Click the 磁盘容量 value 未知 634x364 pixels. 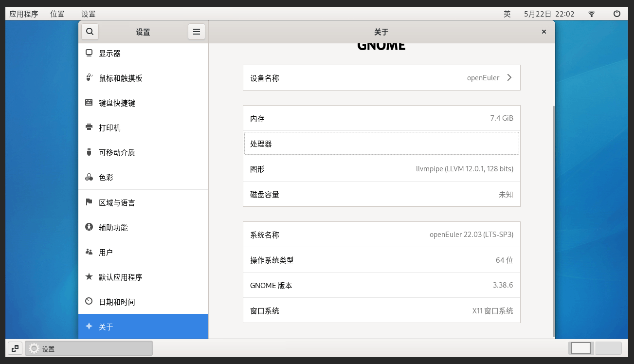pyautogui.click(x=506, y=194)
